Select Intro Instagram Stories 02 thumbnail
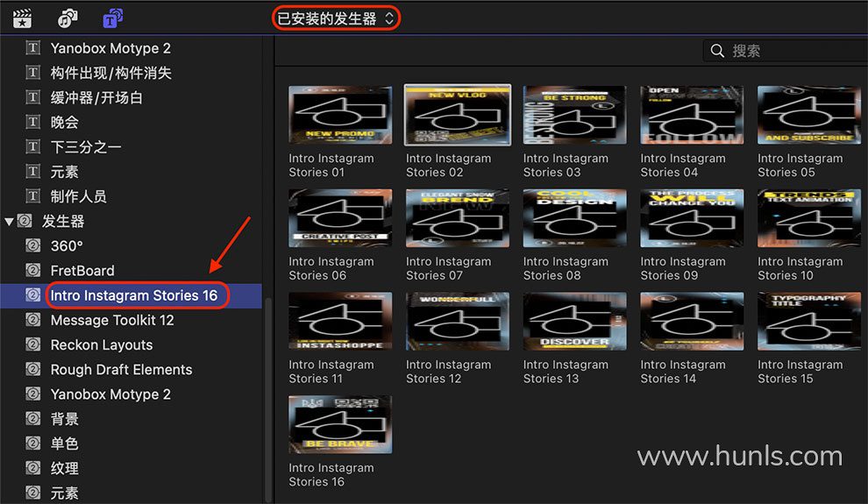 tap(458, 115)
